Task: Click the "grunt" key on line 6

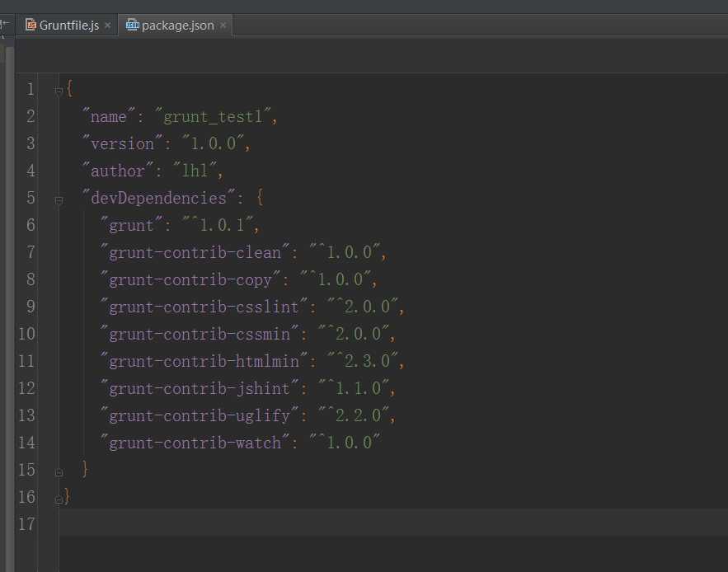Action: pyautogui.click(x=131, y=225)
